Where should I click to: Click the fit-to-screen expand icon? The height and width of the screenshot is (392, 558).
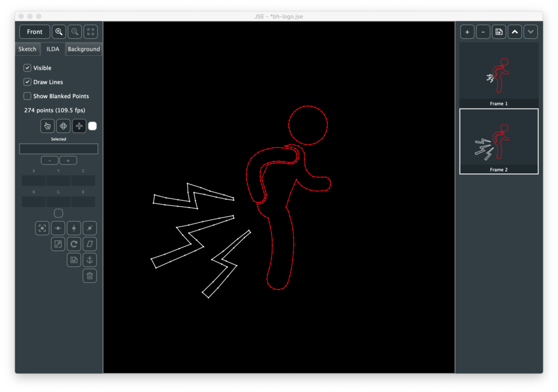click(90, 32)
